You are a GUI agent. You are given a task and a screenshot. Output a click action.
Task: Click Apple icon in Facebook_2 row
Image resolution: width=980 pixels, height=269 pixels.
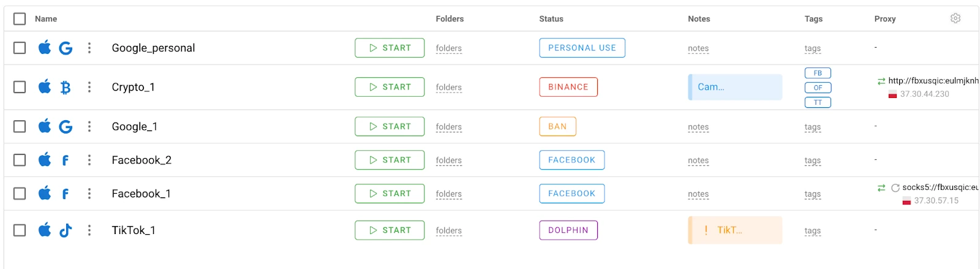pos(45,160)
